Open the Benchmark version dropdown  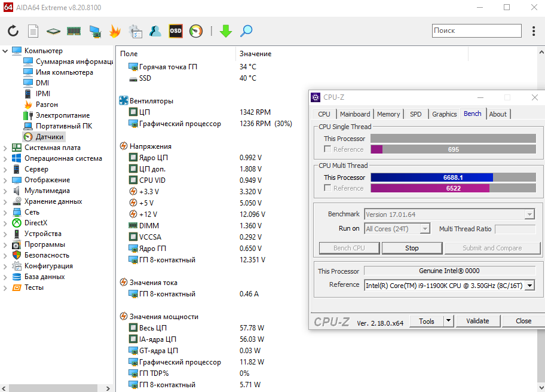[529, 215]
